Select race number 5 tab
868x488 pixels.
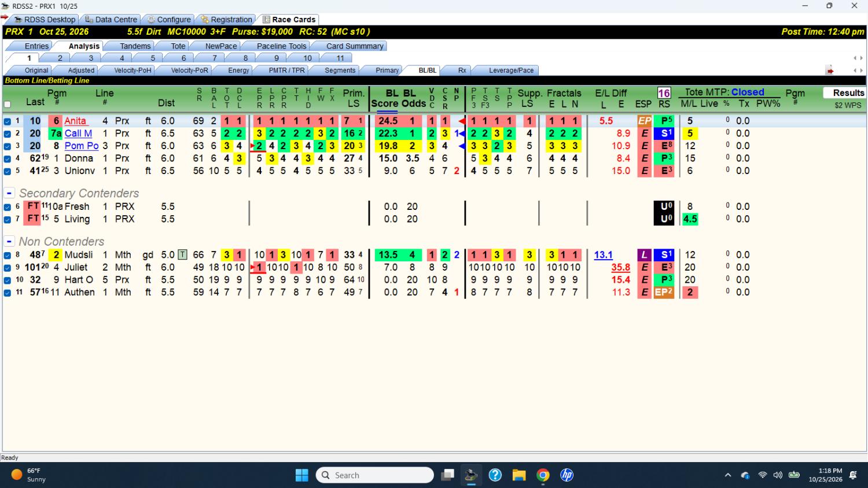coord(153,58)
